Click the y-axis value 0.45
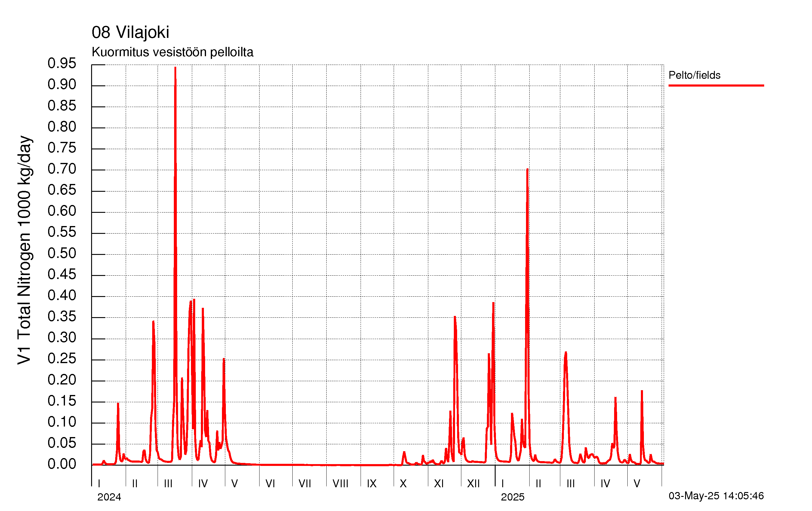 (x=62, y=274)
